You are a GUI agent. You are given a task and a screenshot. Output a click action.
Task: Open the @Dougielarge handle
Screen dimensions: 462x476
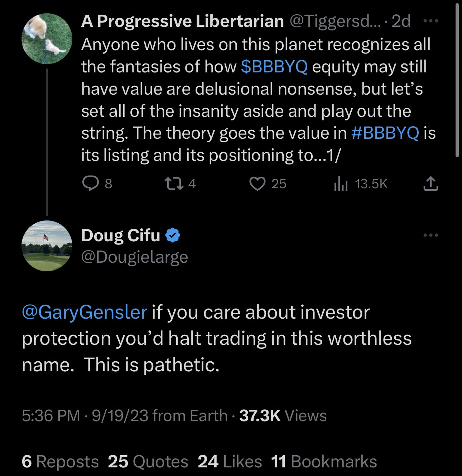(x=135, y=257)
